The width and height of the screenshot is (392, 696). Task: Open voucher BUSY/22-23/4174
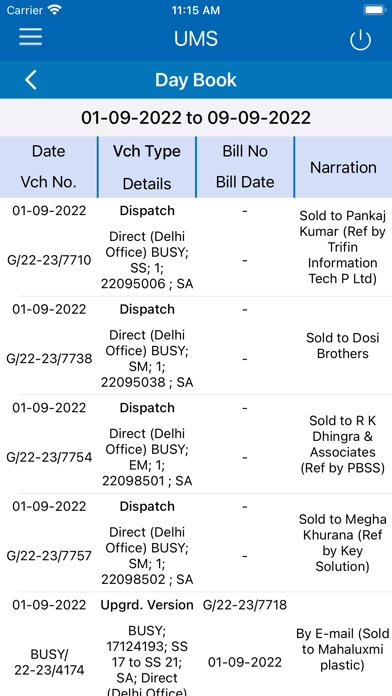click(x=49, y=662)
